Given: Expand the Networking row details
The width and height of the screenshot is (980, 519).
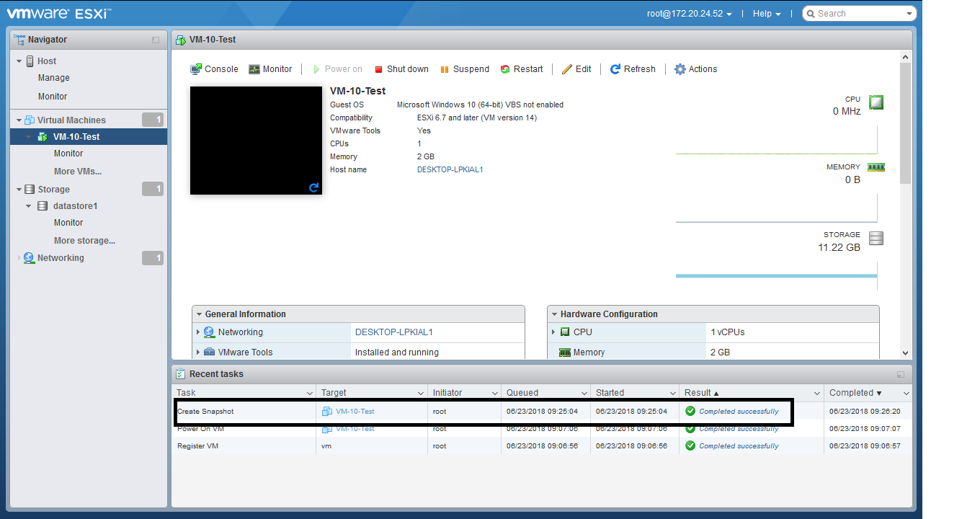Looking at the screenshot, I should point(198,332).
